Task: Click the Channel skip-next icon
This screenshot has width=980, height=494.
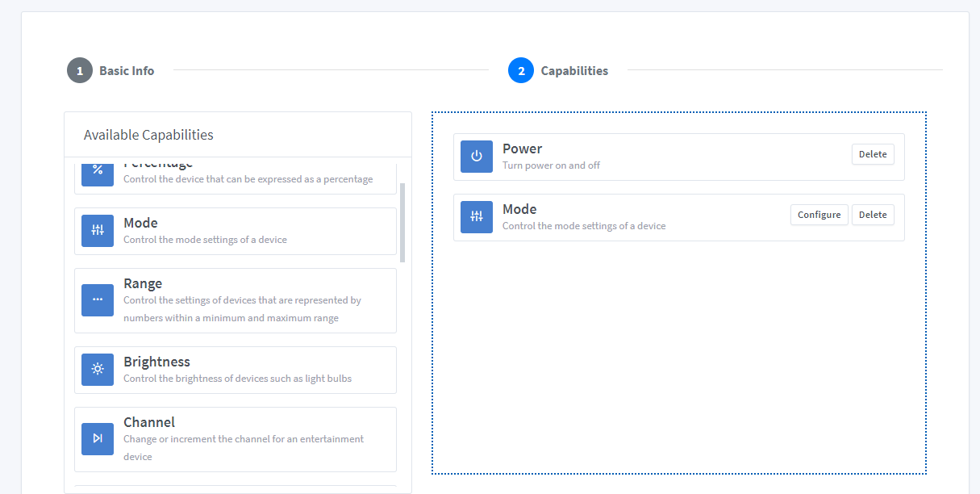Action: pos(98,438)
